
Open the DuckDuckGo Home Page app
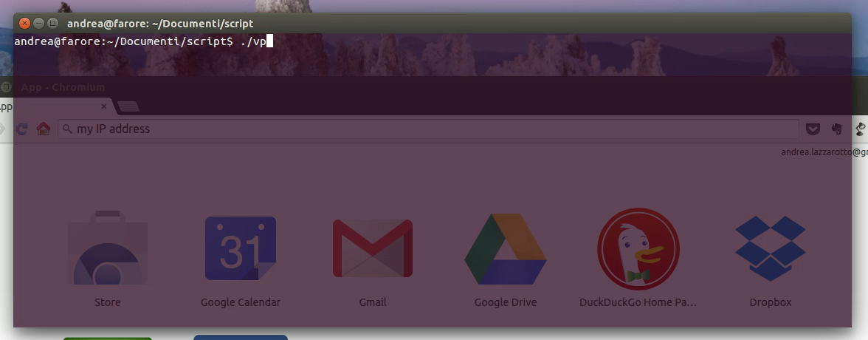click(x=638, y=249)
